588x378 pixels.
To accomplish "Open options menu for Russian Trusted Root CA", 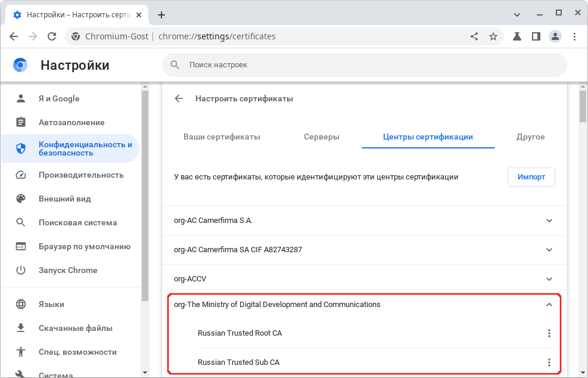I will tap(549, 333).
